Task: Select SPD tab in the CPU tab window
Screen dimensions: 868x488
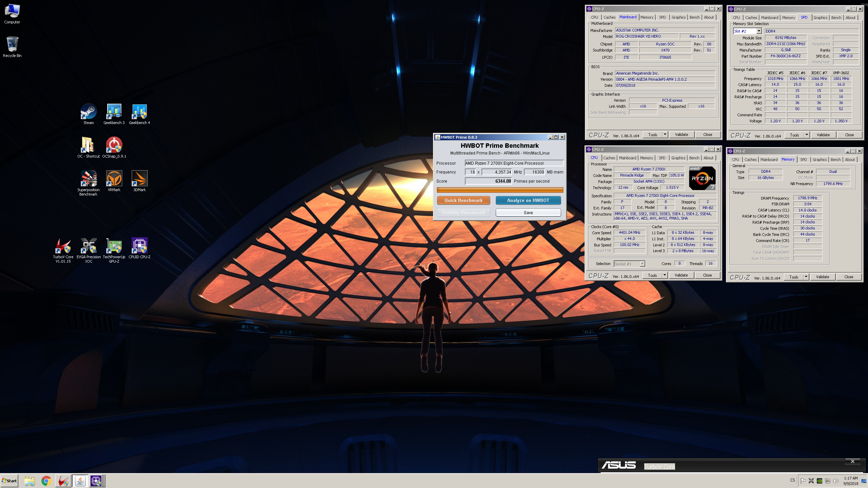Action: [662, 158]
